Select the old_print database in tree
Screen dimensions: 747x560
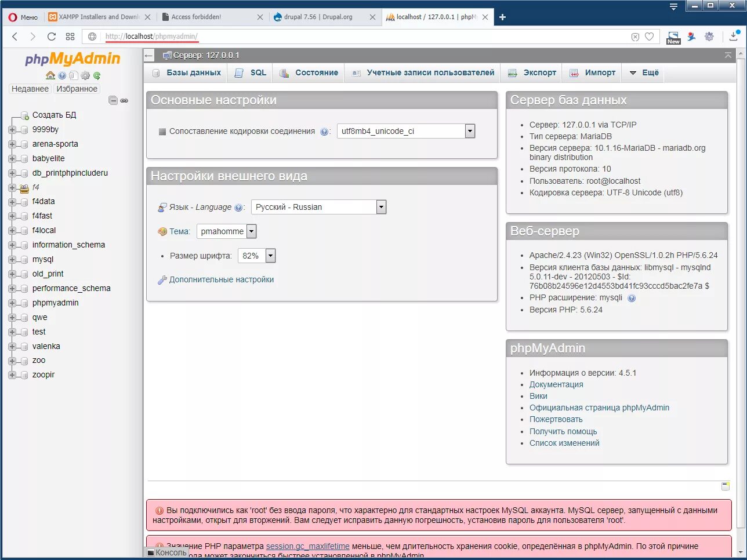48,274
